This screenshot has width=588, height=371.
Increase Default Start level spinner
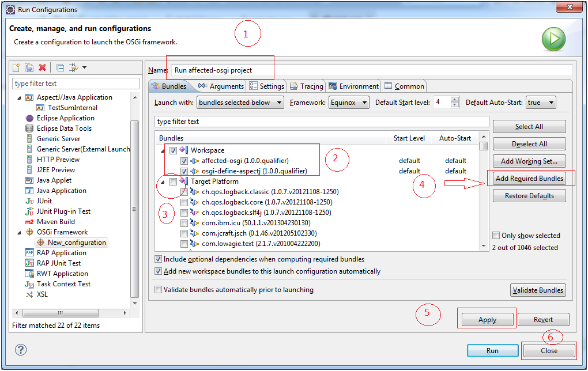click(x=454, y=100)
